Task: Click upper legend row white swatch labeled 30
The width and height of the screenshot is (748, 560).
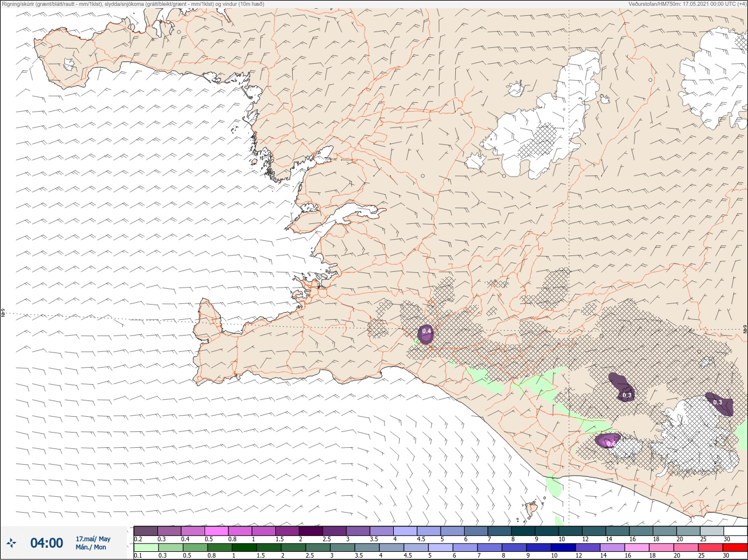Action: tap(736, 531)
